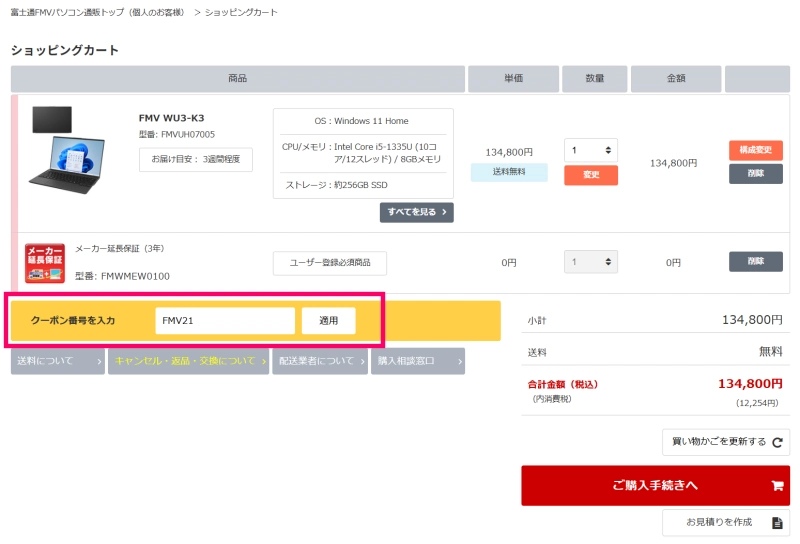Click 買い物かごを更新する refresh button

726,442
